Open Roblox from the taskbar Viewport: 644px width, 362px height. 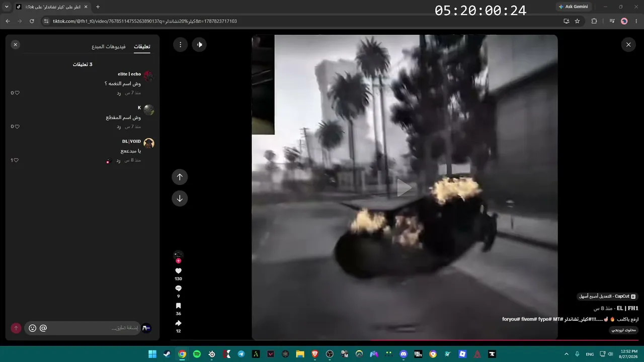(462, 354)
